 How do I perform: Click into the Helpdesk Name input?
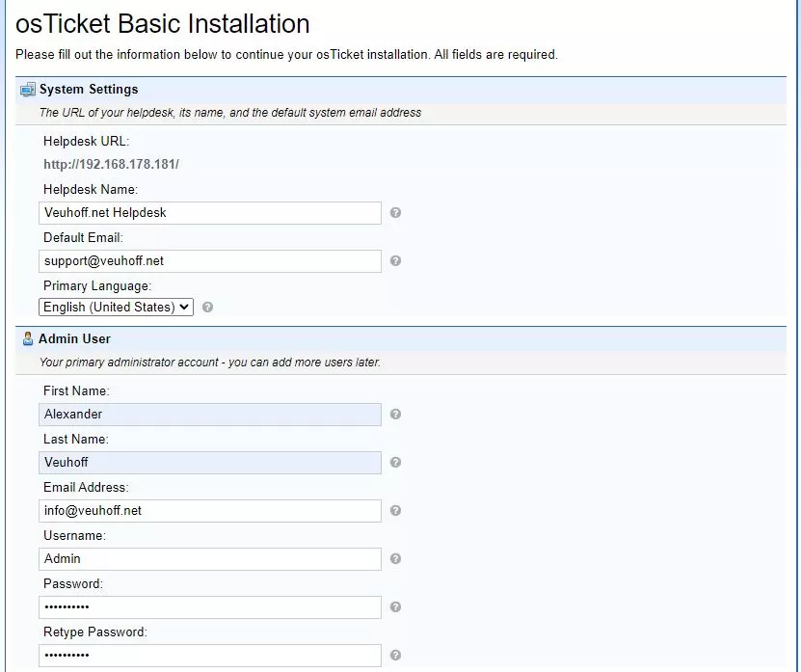(210, 213)
